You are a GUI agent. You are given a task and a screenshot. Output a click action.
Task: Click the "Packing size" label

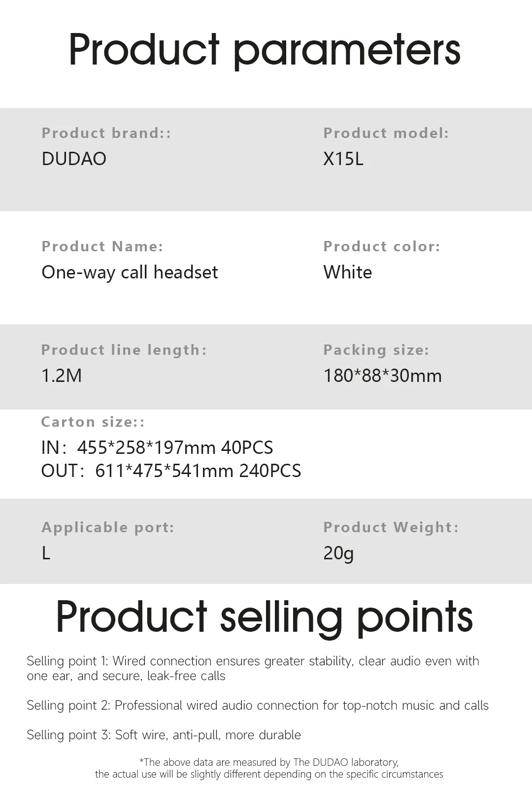pyautogui.click(x=376, y=350)
